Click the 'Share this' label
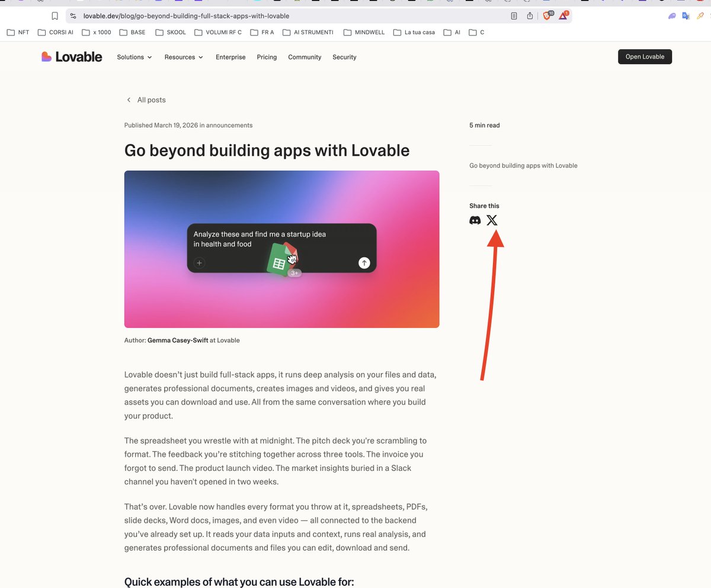The image size is (711, 588). [x=484, y=206]
